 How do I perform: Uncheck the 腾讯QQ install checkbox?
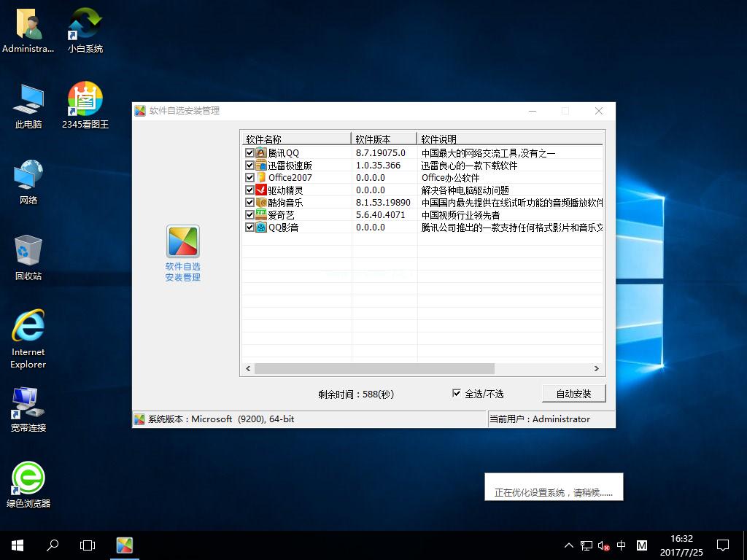[249, 152]
